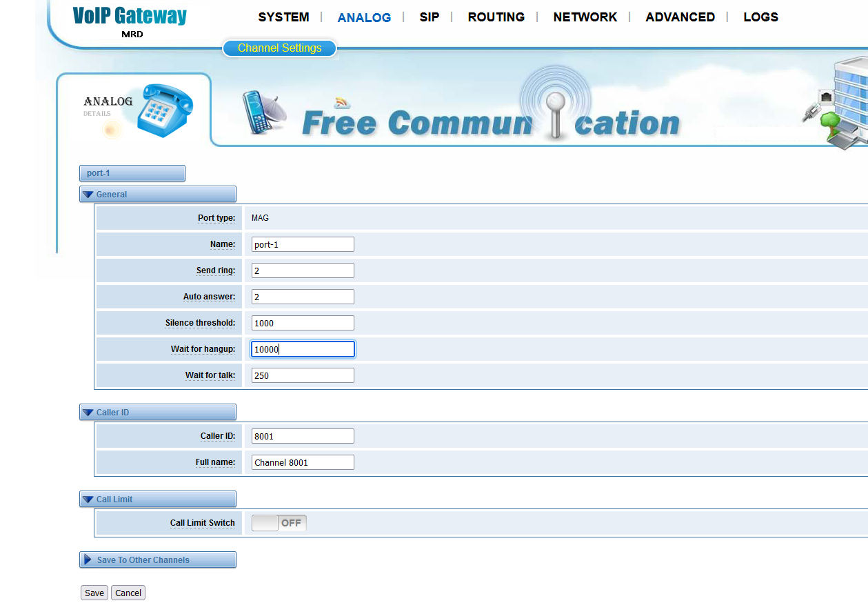Open the LOGS menu

[x=760, y=17]
